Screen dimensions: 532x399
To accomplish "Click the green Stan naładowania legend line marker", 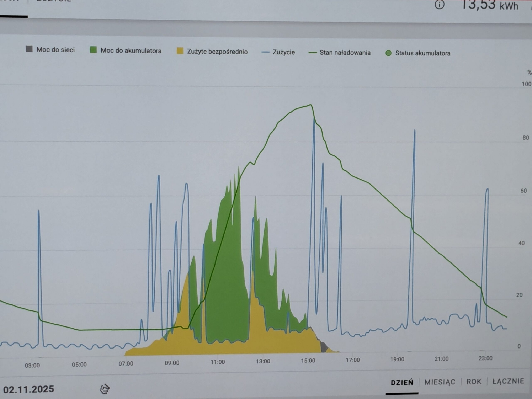I will 313,52.
